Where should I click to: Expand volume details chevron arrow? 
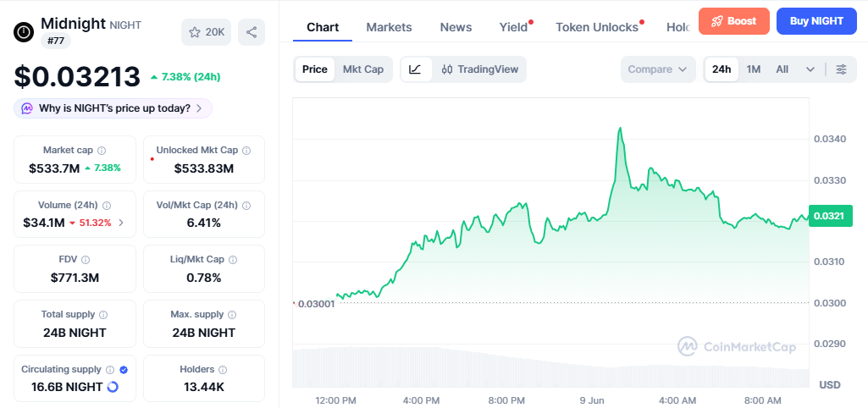click(x=121, y=223)
